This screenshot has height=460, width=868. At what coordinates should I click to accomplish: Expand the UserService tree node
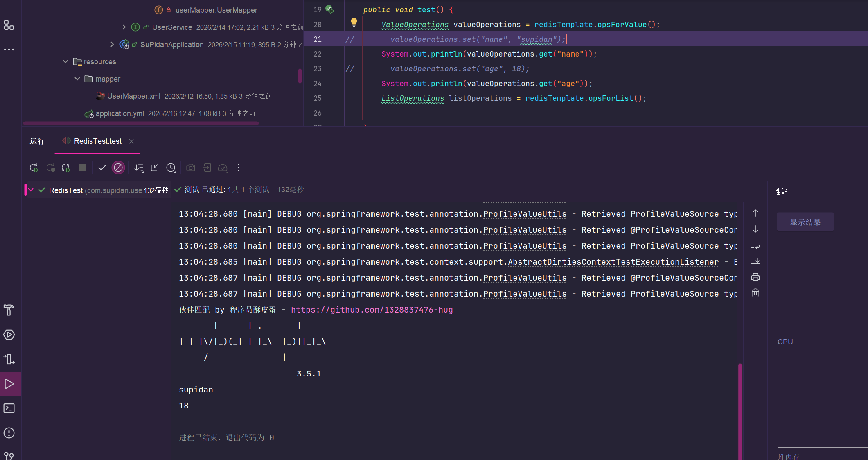[x=124, y=27]
